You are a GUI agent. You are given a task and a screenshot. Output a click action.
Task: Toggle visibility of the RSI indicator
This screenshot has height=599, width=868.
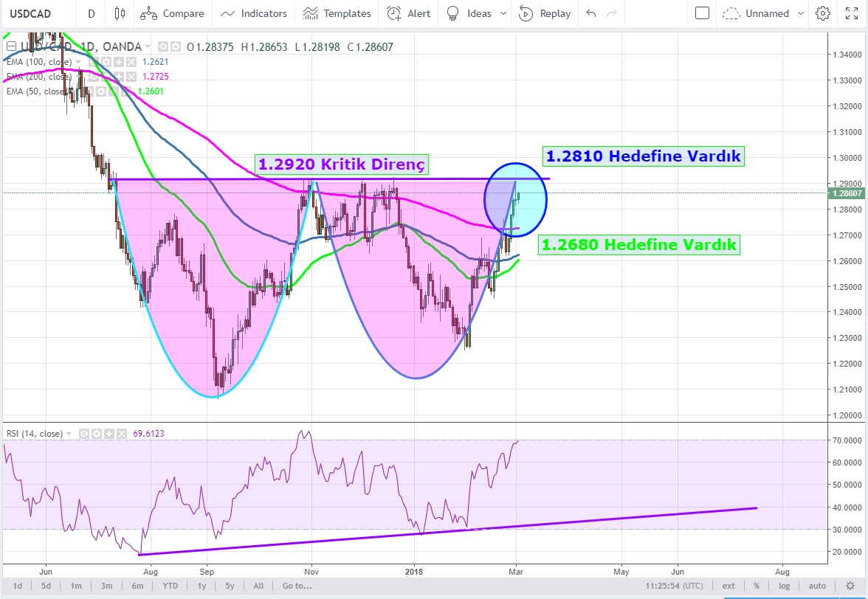(x=84, y=434)
